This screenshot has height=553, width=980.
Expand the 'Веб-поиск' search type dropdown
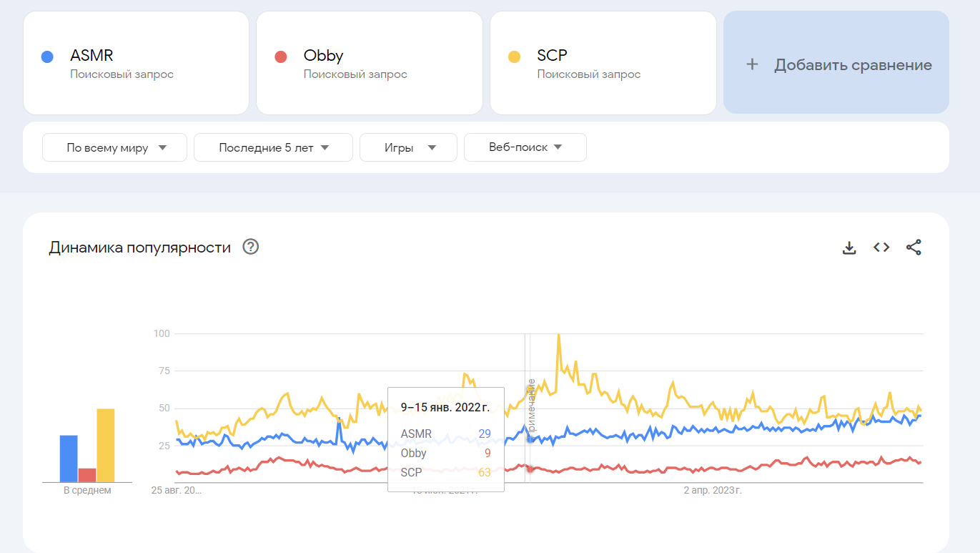[525, 147]
